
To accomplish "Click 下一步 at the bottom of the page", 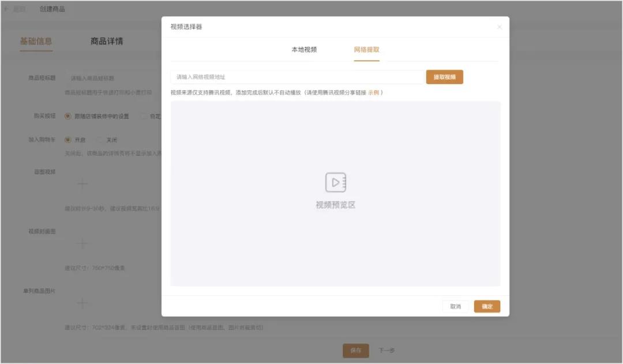I will pos(386,351).
